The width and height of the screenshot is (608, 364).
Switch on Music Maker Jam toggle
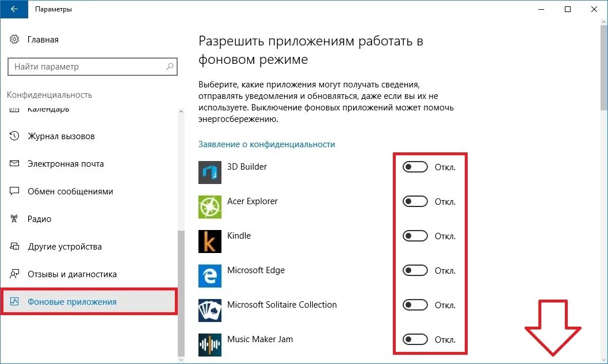(x=415, y=340)
